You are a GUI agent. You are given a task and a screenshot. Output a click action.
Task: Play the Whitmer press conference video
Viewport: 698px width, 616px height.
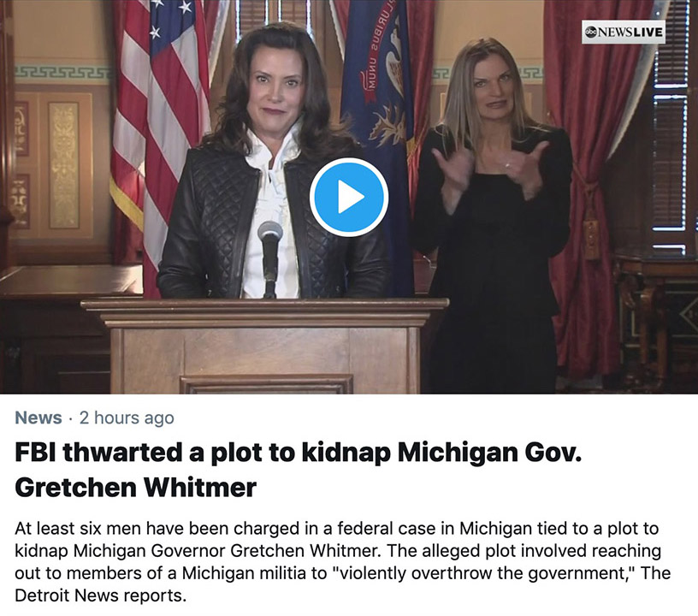point(348,197)
